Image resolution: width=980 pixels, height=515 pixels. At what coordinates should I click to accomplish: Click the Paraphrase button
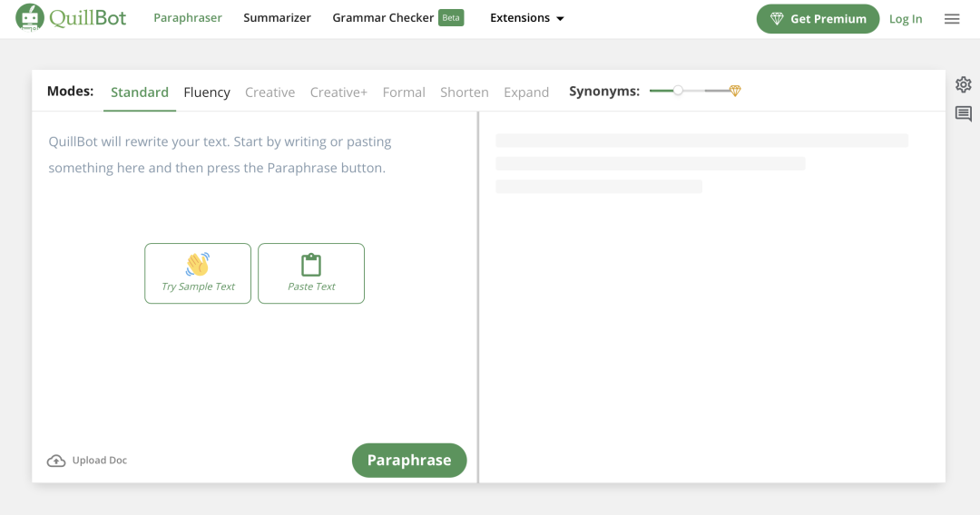coord(409,460)
